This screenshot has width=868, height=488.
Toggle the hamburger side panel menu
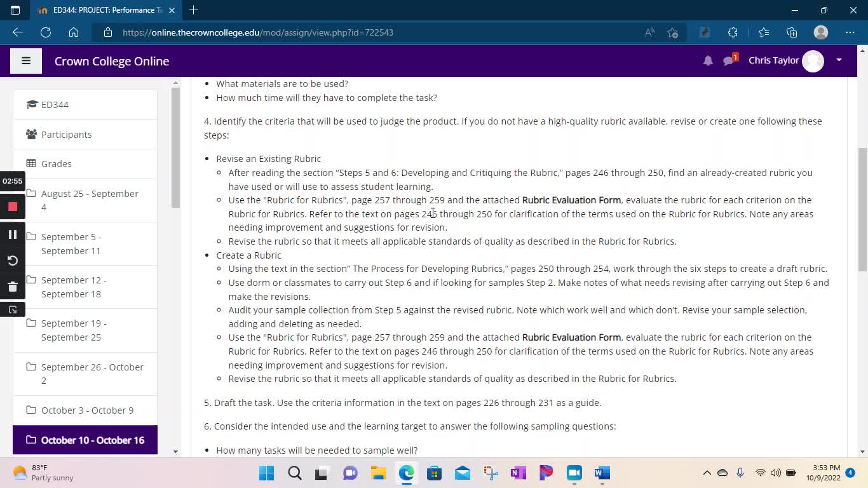pyautogui.click(x=26, y=61)
